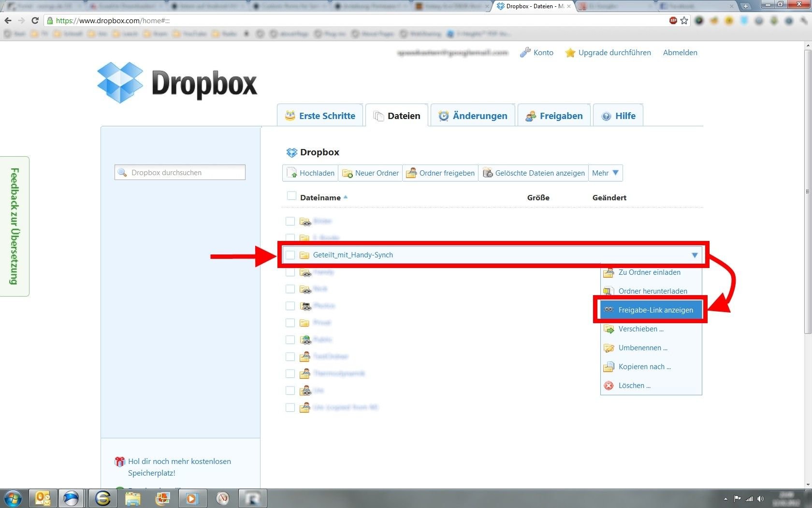Click the Hochladen button
The height and width of the screenshot is (508, 812).
point(310,173)
